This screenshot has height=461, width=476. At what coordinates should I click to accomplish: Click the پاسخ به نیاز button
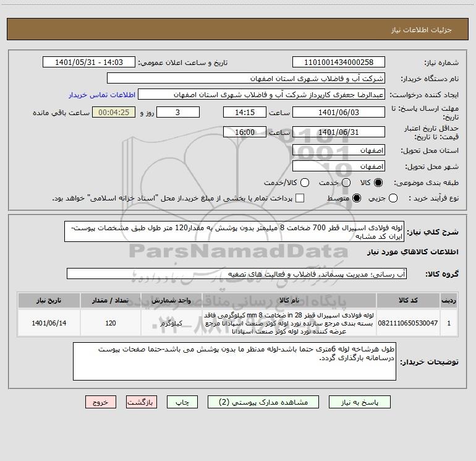[x=359, y=402]
